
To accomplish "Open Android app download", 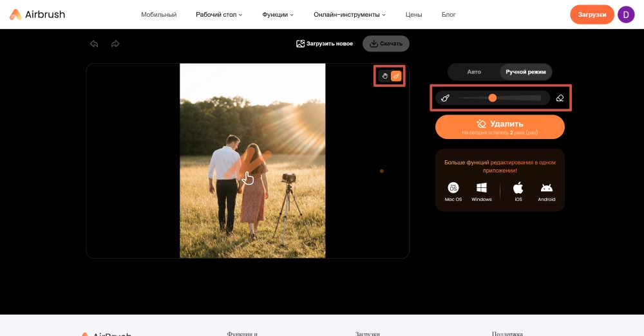I will 547,192.
